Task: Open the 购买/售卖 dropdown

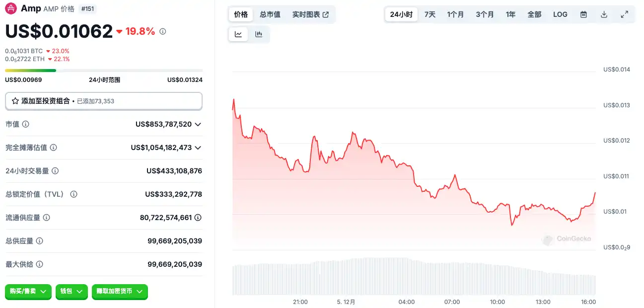Action: coord(28,292)
